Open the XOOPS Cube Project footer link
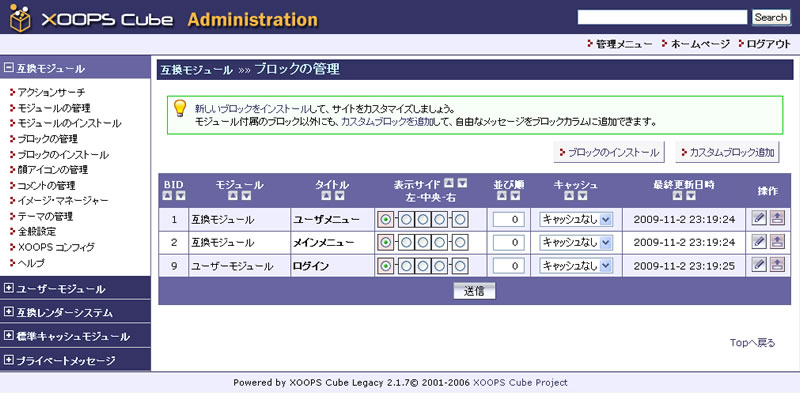 [520, 382]
